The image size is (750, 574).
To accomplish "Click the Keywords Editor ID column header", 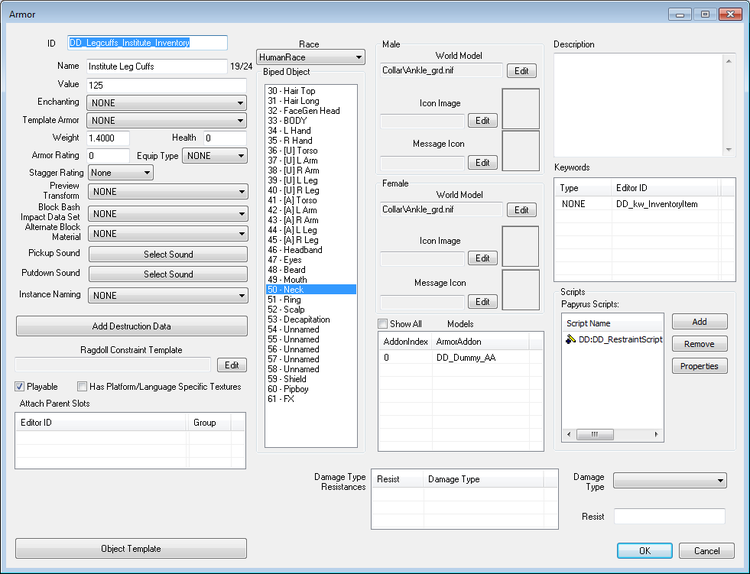I will pyautogui.click(x=665, y=188).
